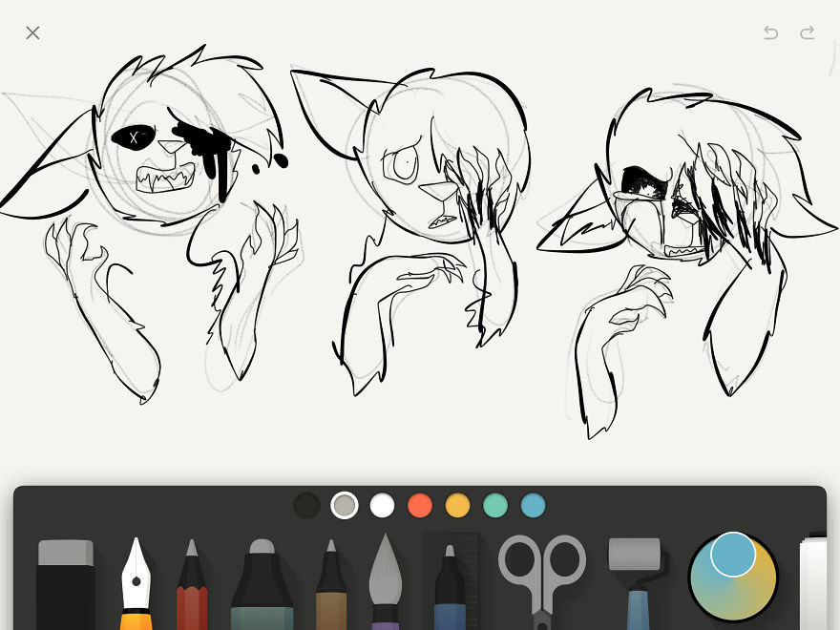Pick the yellow color swatch
This screenshot has width=840, height=630.
[458, 505]
